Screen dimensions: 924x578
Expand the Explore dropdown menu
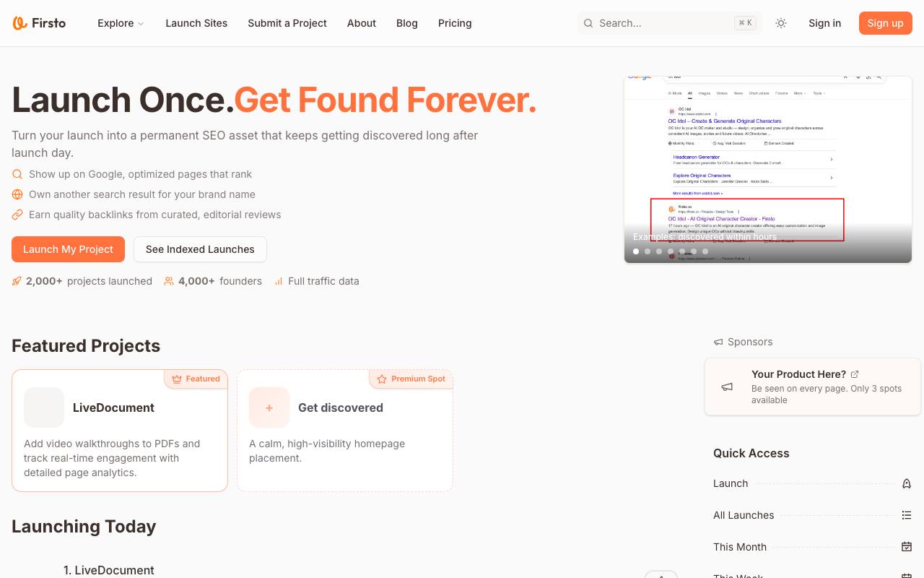click(x=121, y=23)
